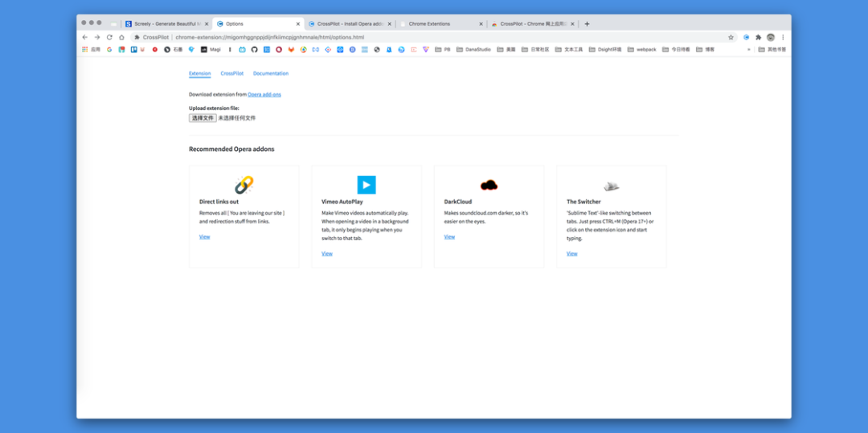Click the 选择文件 file upload button
This screenshot has width=868, height=433.
203,118
